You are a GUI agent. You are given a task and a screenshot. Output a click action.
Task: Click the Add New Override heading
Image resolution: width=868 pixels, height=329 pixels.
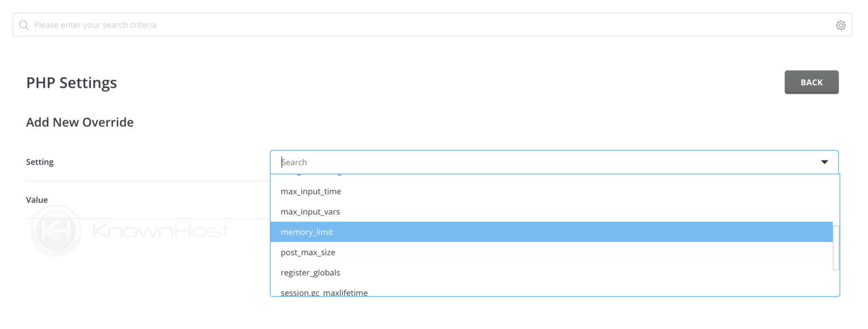tap(79, 122)
